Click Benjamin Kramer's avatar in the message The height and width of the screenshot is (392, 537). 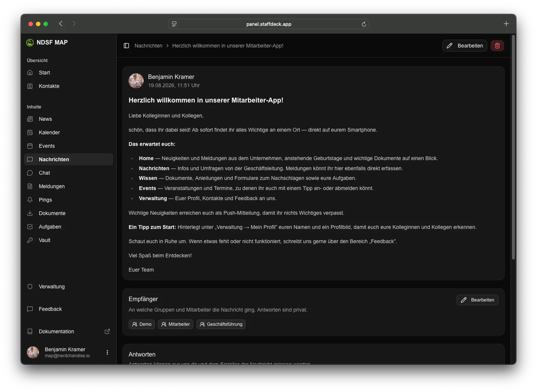click(x=136, y=81)
